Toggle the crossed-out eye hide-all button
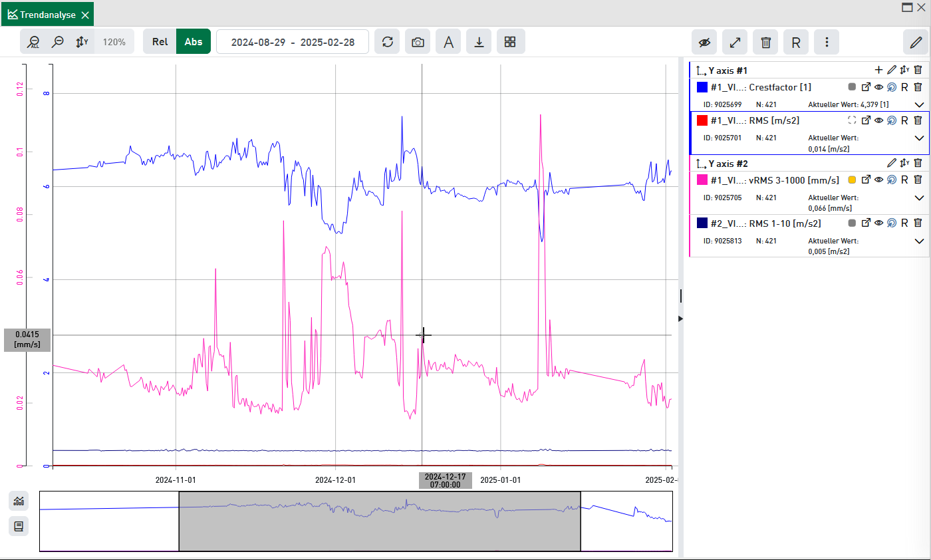The width and height of the screenshot is (931, 560). click(x=704, y=42)
